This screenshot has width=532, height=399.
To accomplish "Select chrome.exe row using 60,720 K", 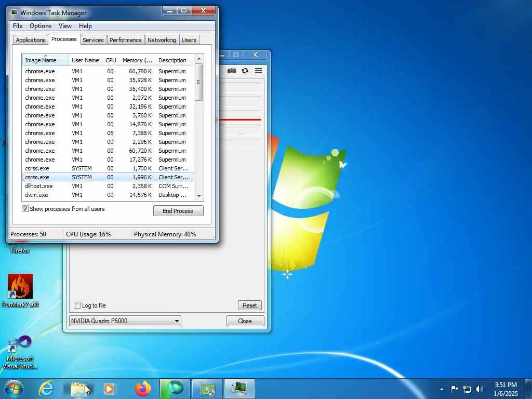I will (108, 151).
